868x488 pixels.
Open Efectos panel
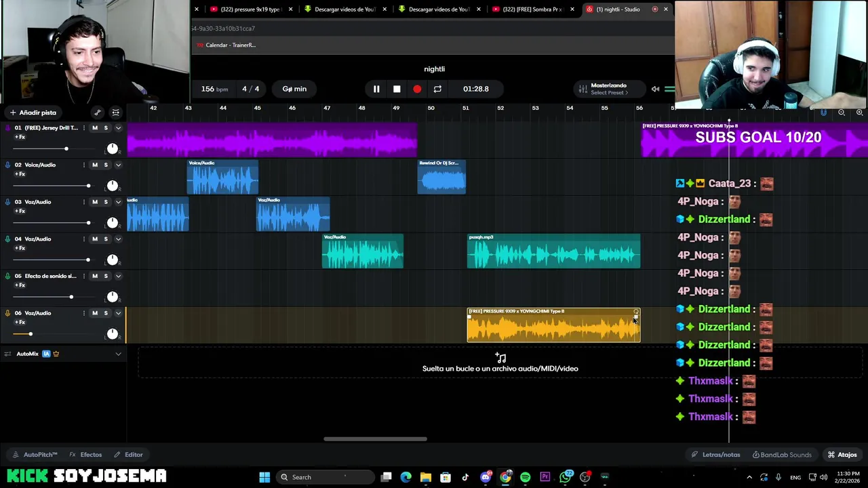click(85, 455)
